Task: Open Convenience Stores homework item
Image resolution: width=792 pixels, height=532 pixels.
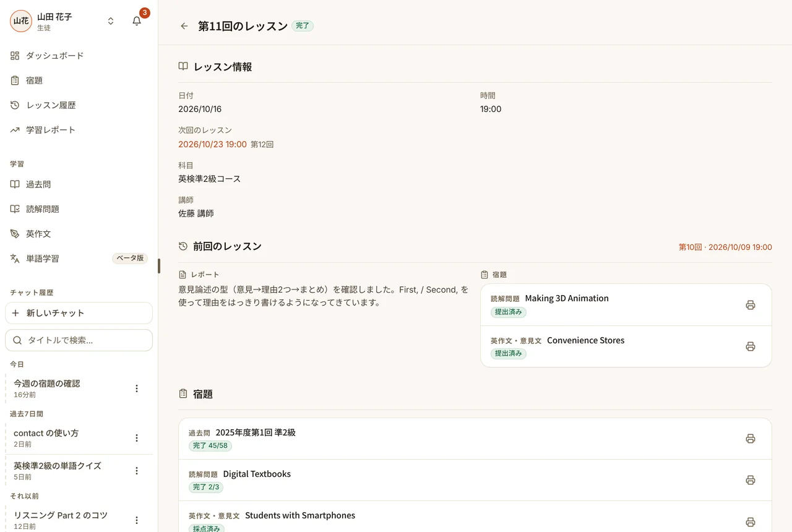Action: 626,346
